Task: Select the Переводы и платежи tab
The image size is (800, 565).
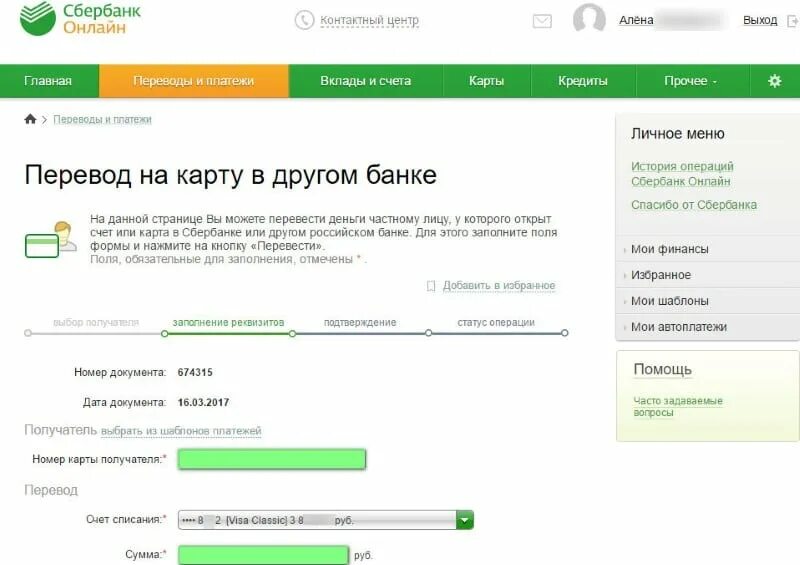Action: click(x=193, y=81)
